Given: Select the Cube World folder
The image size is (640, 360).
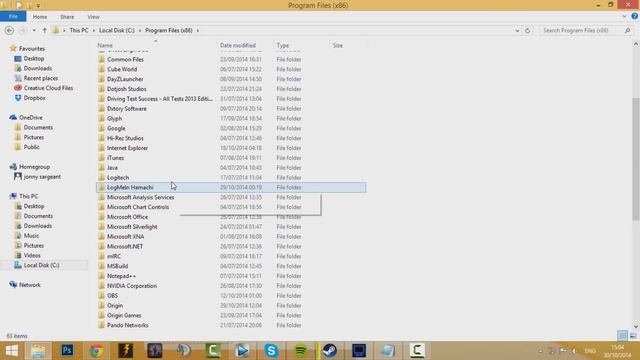Looking at the screenshot, I should (122, 69).
